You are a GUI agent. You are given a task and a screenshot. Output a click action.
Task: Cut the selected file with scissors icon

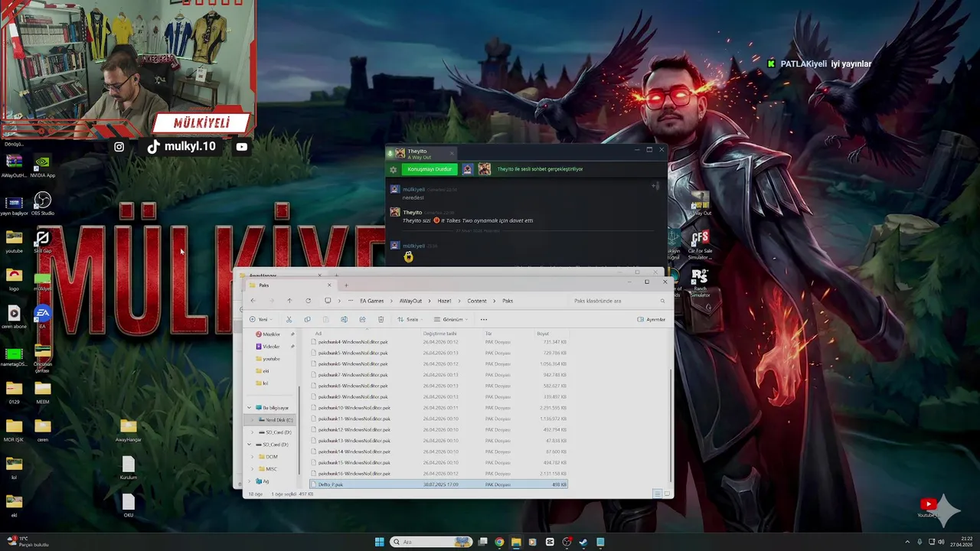[x=289, y=319]
